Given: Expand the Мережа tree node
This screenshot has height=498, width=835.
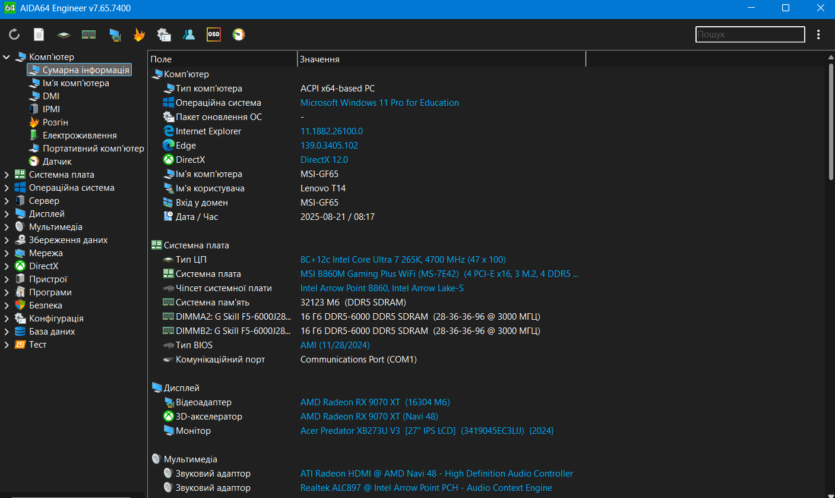Looking at the screenshot, I should pyautogui.click(x=6, y=253).
